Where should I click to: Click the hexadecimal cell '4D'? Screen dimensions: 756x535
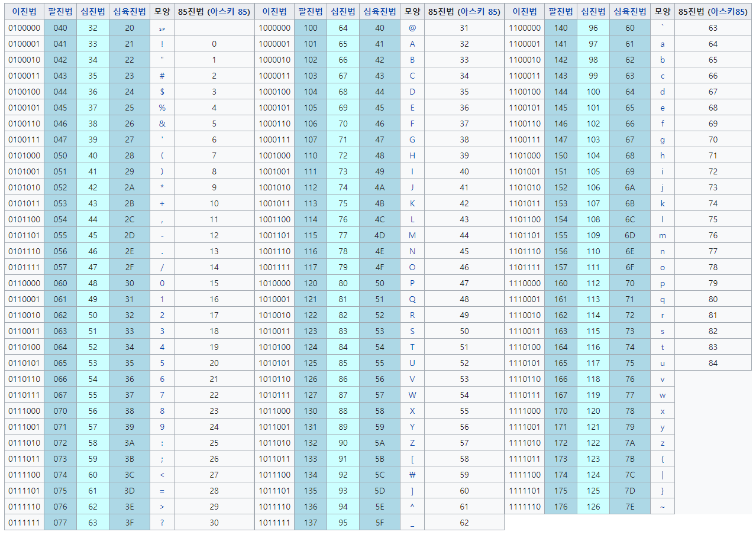(x=380, y=235)
